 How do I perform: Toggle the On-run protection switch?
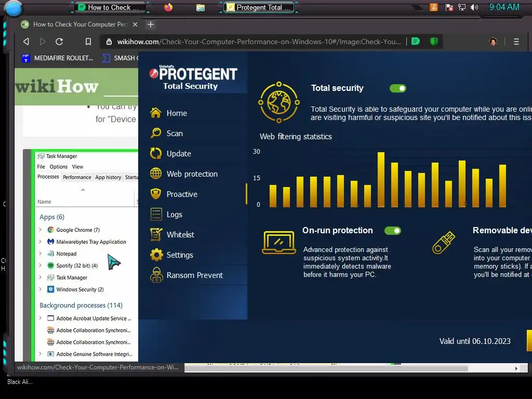point(393,231)
